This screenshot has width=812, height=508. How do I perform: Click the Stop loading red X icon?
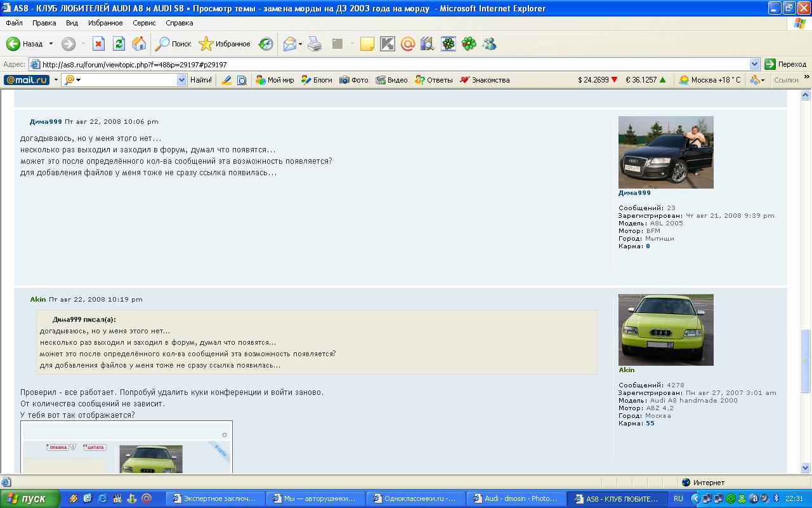coord(98,44)
